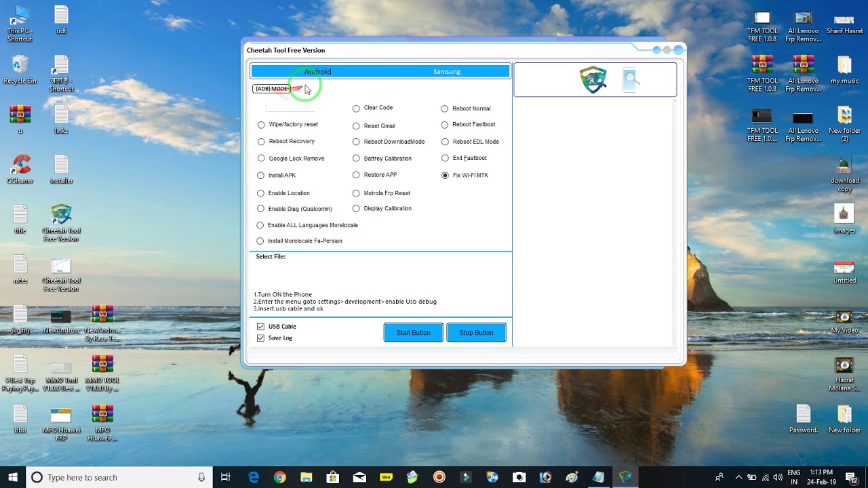This screenshot has height=488, width=868.
Task: Select Enable ALL Languages Morelocale
Action: 260,225
